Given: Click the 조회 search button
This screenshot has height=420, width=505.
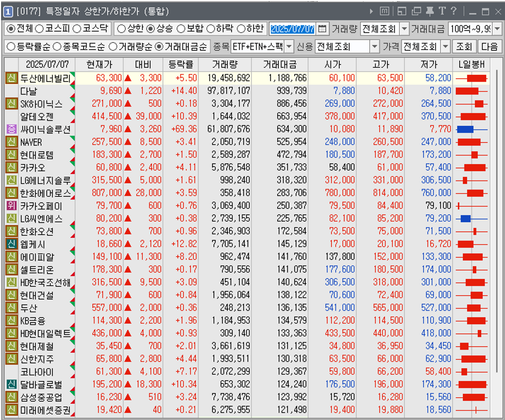Looking at the screenshot, I should click(464, 47).
